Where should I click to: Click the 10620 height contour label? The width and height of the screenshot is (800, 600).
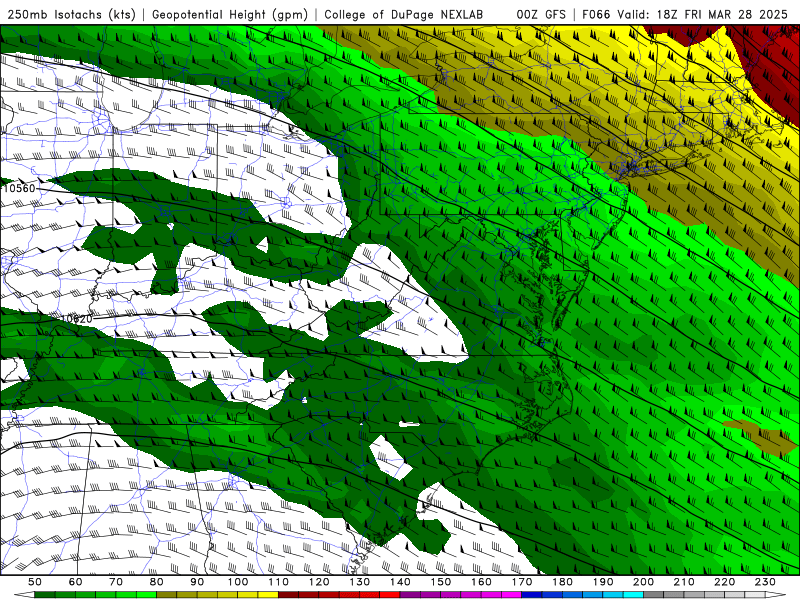click(x=77, y=319)
